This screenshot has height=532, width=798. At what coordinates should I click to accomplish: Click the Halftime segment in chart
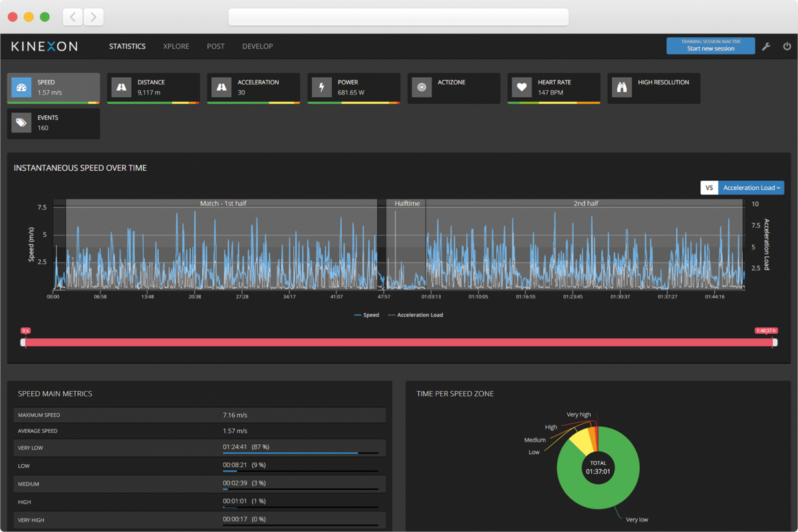tap(407, 203)
